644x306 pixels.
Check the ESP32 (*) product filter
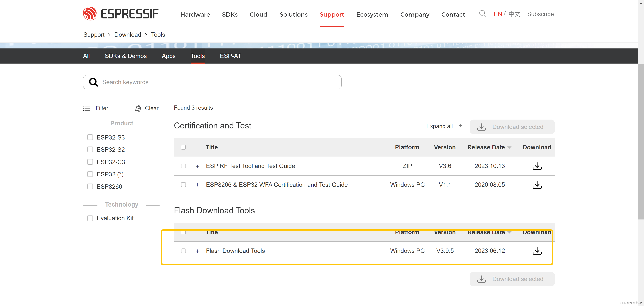(x=90, y=174)
